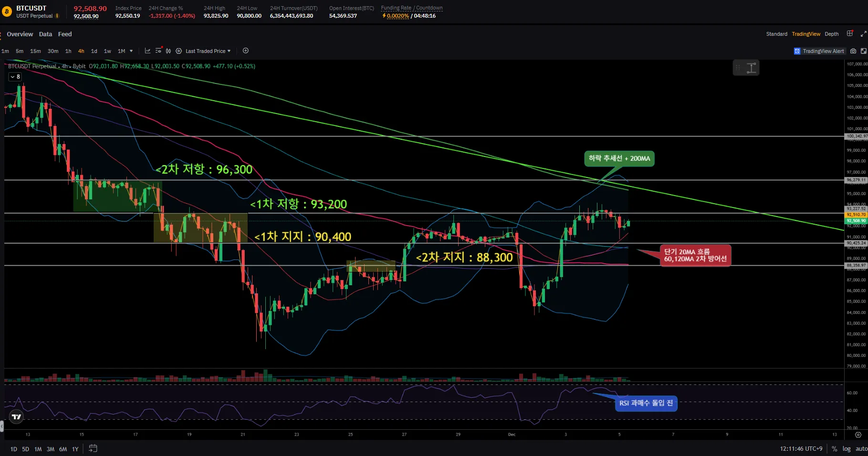
Task: Collapse the indicator legend showing 8
Action: 15,77
